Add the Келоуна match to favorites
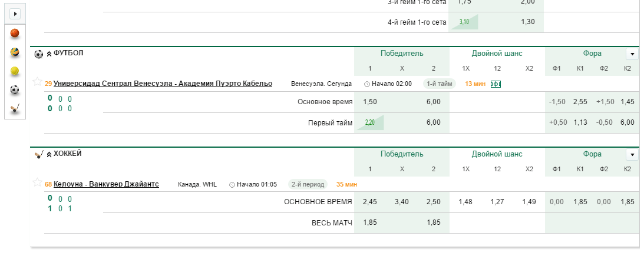644x256 pixels. (x=37, y=182)
